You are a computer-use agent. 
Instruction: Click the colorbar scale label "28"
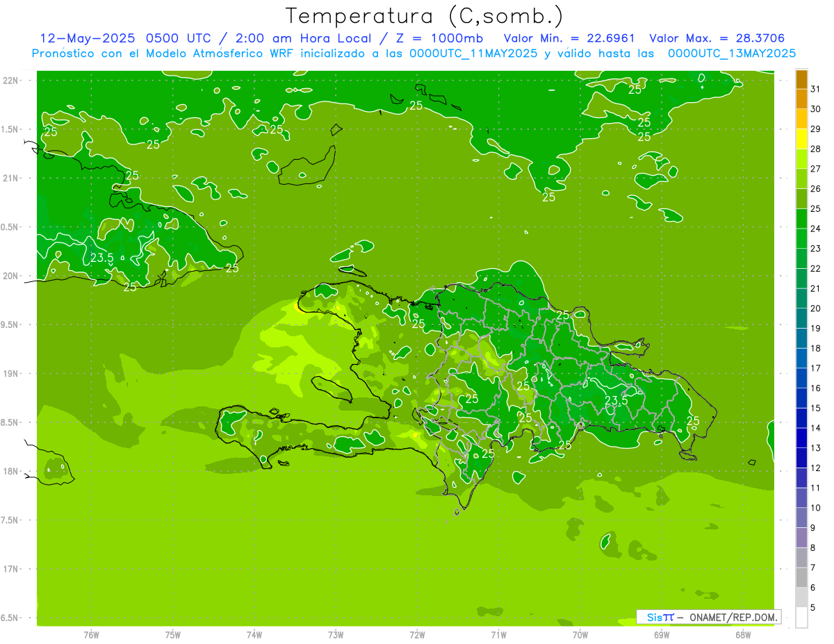(815, 149)
